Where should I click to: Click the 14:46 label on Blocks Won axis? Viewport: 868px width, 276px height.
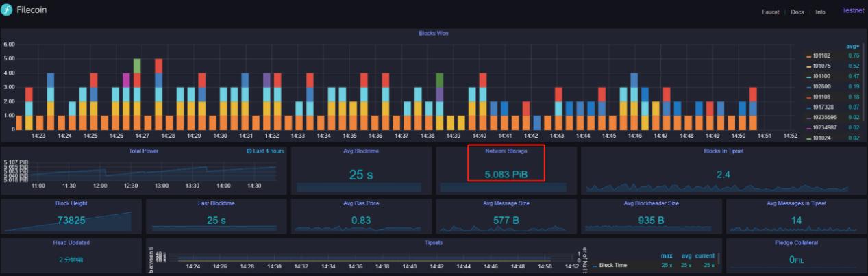634,136
